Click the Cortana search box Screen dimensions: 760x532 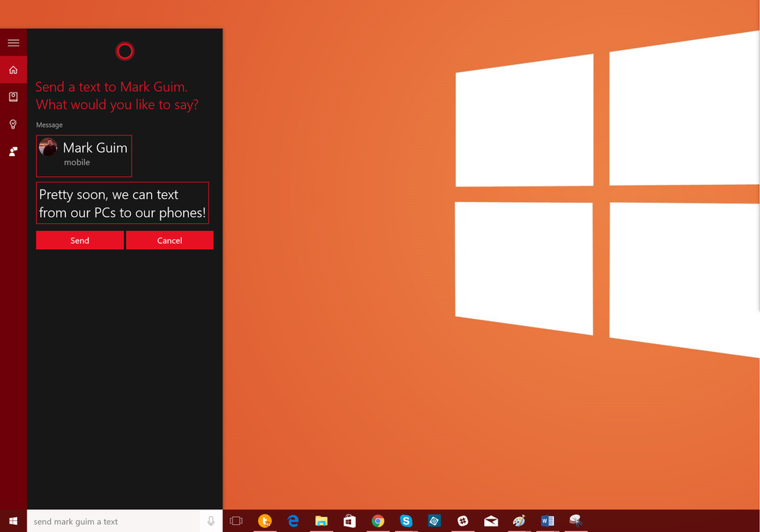pyautogui.click(x=110, y=521)
